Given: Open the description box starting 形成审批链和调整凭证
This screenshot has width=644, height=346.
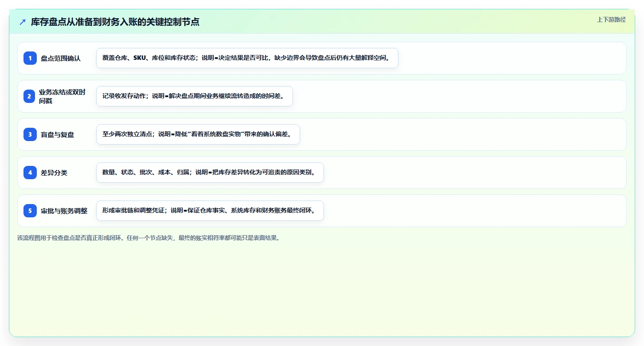Looking at the screenshot, I should [210, 211].
